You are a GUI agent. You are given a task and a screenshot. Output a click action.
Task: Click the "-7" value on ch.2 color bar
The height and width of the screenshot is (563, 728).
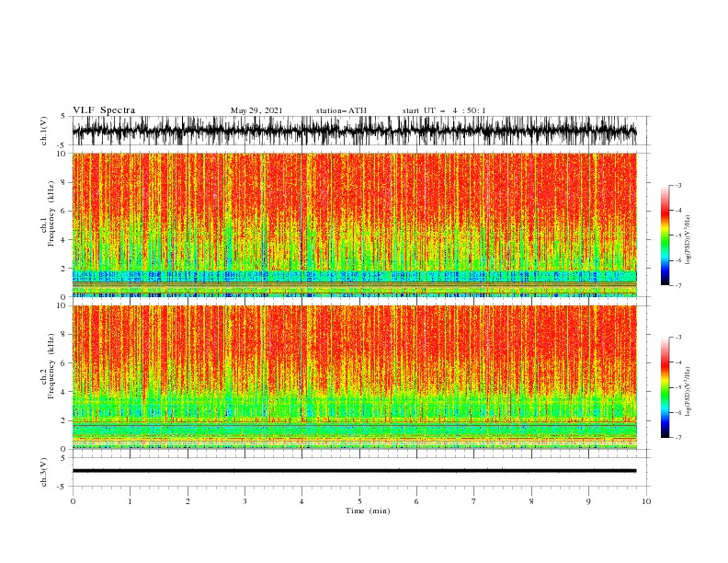point(677,437)
